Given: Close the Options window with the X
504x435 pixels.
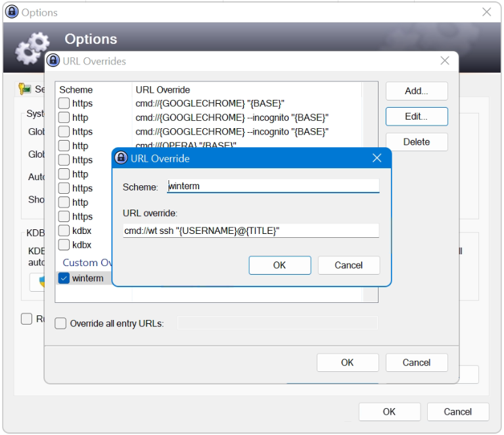Looking at the screenshot, I should [x=487, y=12].
